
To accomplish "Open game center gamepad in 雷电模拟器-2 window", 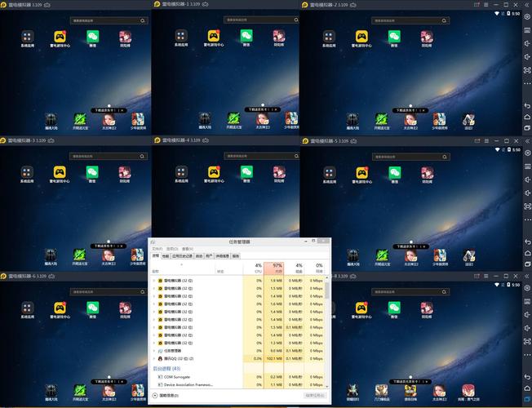I will point(361,37).
